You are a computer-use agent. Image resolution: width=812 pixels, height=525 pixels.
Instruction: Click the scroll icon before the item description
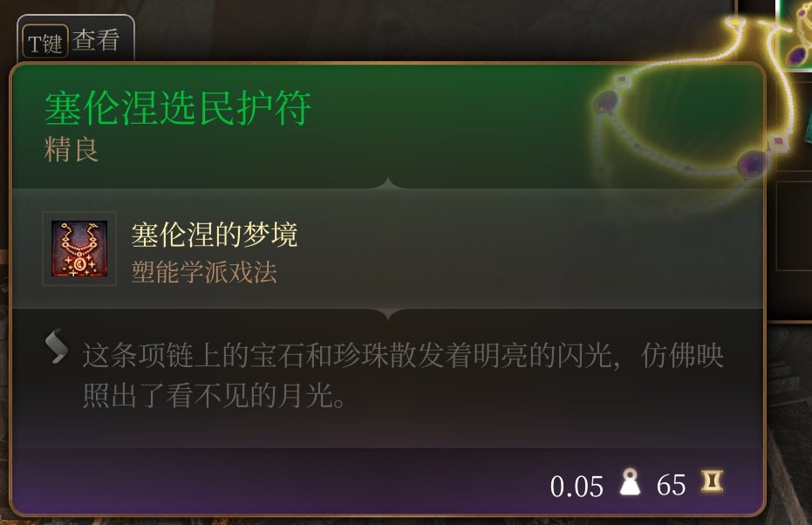coord(56,346)
